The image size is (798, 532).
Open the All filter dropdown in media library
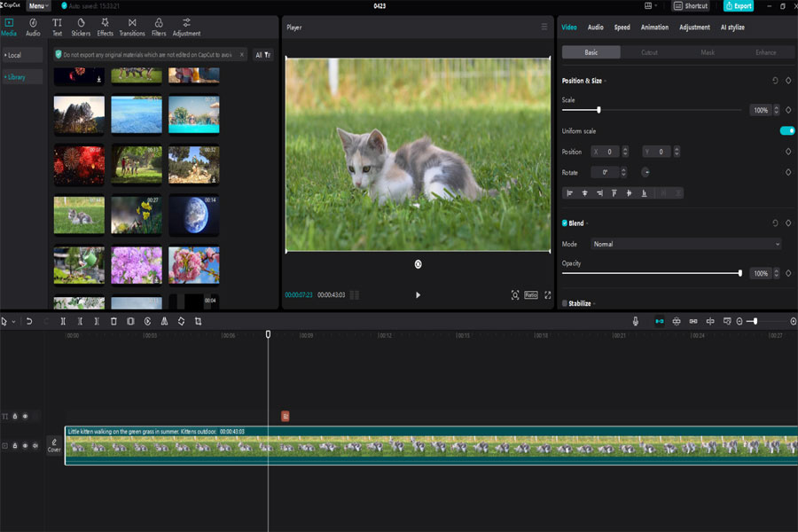263,55
